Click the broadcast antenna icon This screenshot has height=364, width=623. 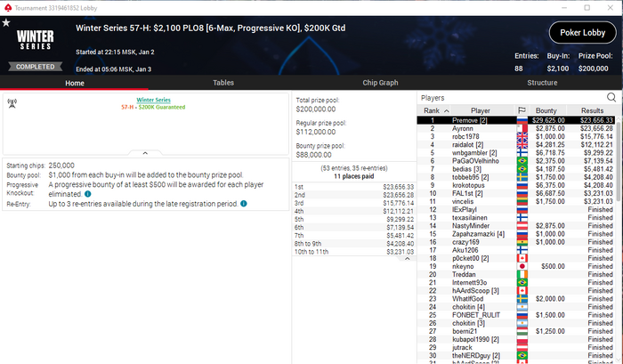[12, 103]
